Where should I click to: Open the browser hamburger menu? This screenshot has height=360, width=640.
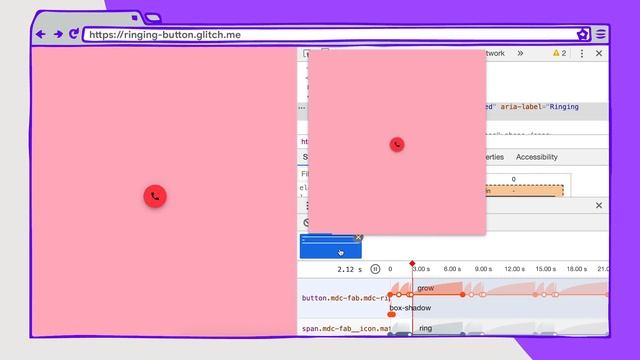click(x=600, y=34)
